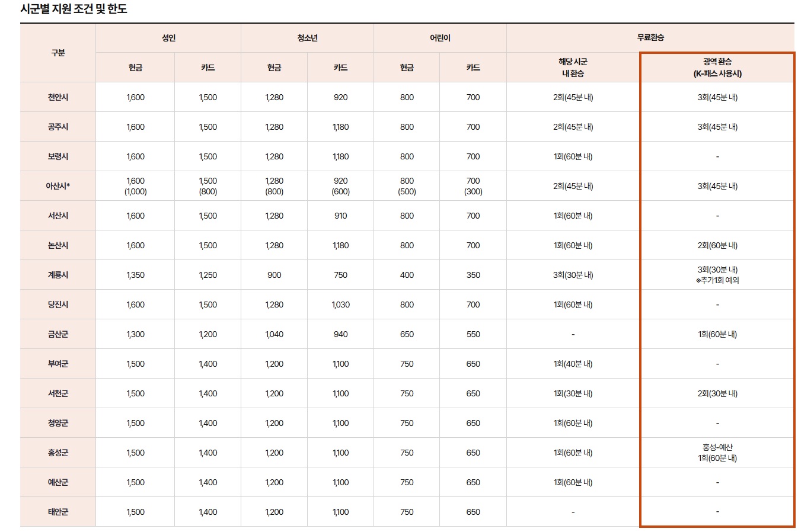The width and height of the screenshot is (798, 532).
Task: Select the 카드 header under 청소년
Action: click(340, 68)
